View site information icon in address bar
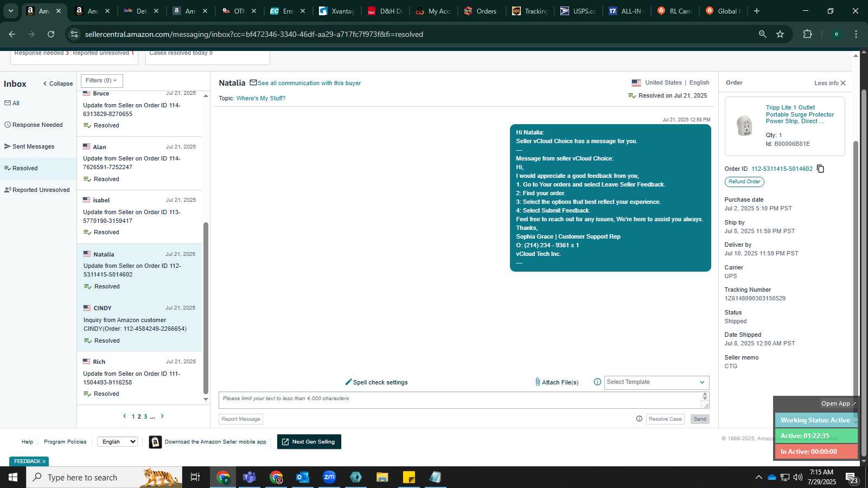 pos(74,34)
